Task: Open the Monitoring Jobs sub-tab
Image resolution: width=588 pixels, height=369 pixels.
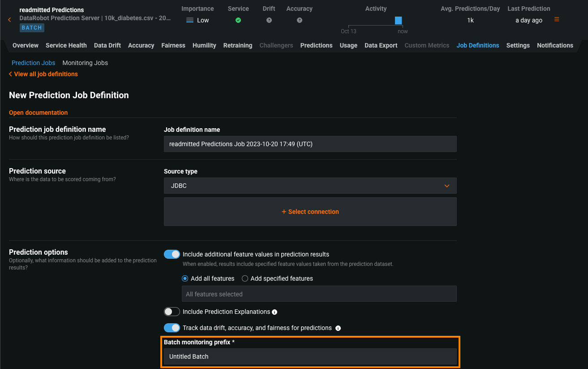Action: [x=85, y=63]
